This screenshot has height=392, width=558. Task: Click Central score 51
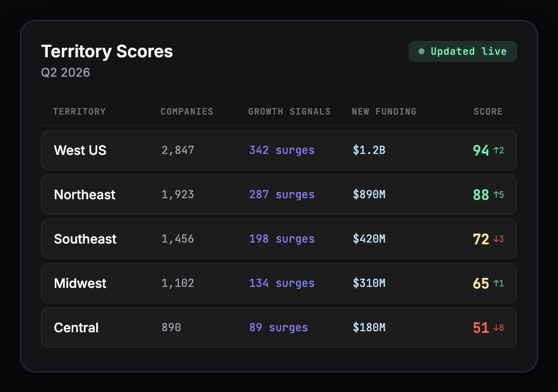481,328
